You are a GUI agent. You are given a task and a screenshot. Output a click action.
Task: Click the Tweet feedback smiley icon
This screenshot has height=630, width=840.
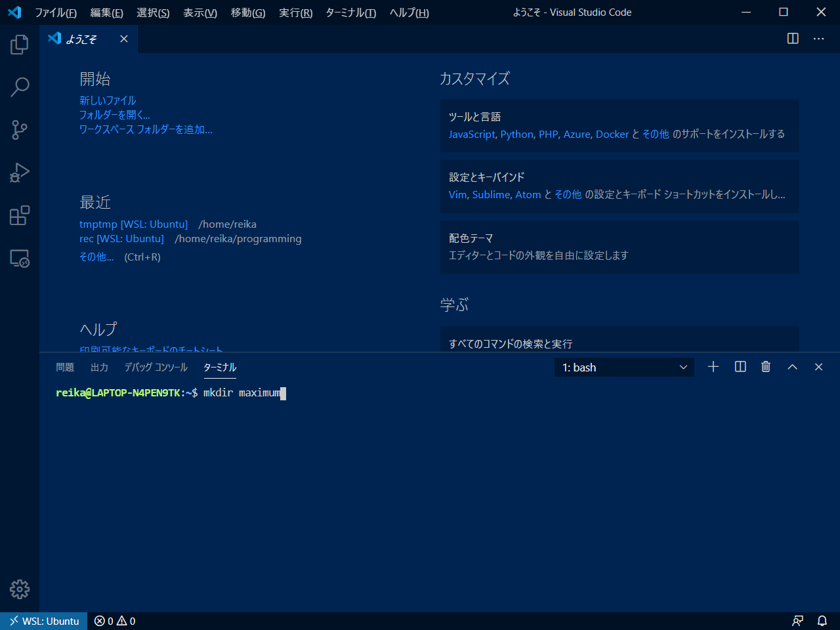click(798, 620)
